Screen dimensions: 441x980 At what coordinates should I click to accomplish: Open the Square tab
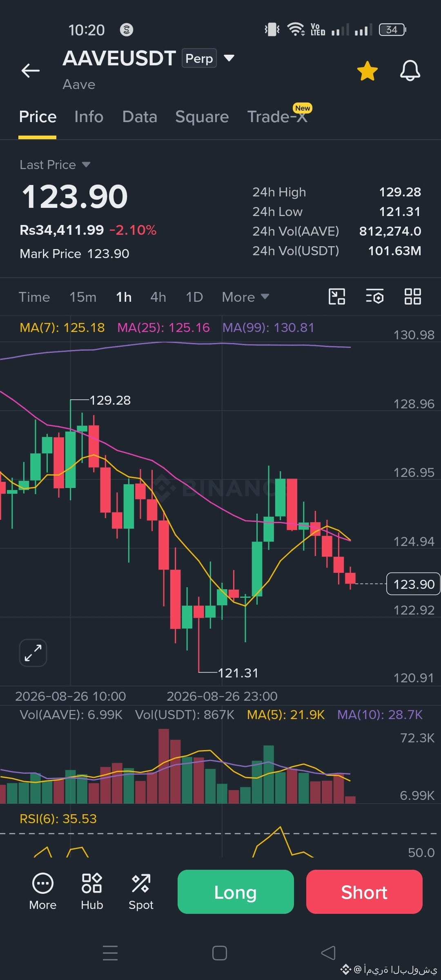point(202,117)
